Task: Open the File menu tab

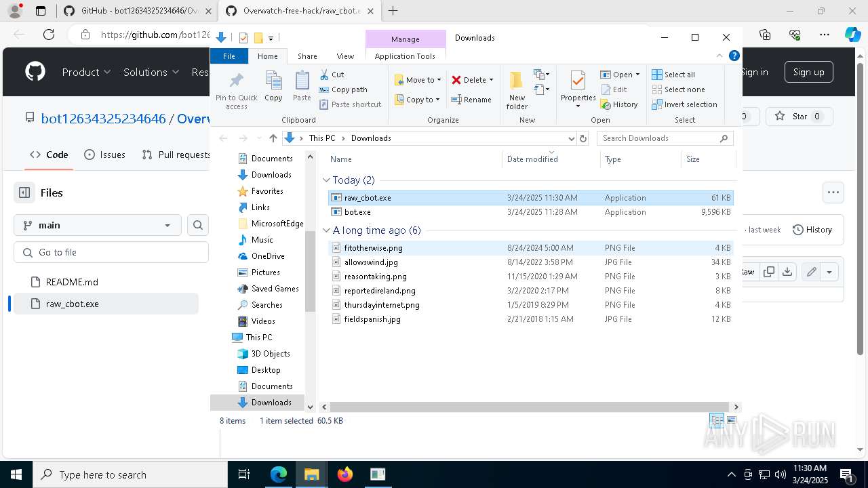Action: click(x=229, y=56)
